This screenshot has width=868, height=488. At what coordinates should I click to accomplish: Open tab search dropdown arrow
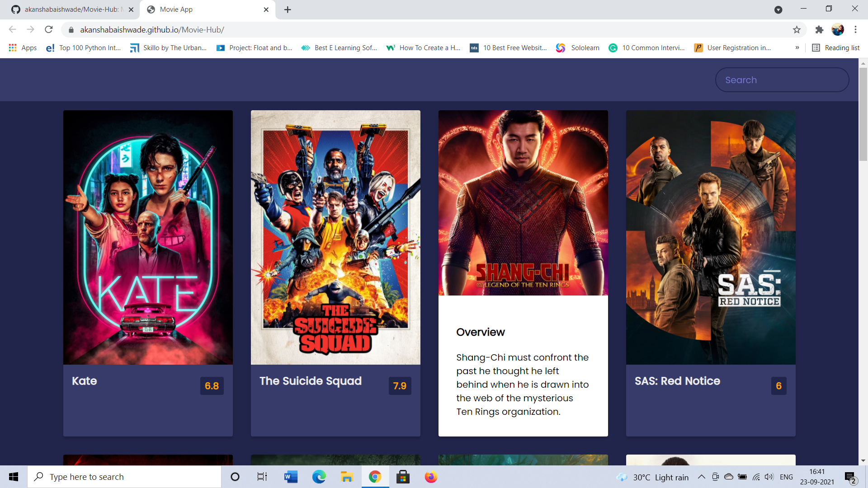[778, 9]
